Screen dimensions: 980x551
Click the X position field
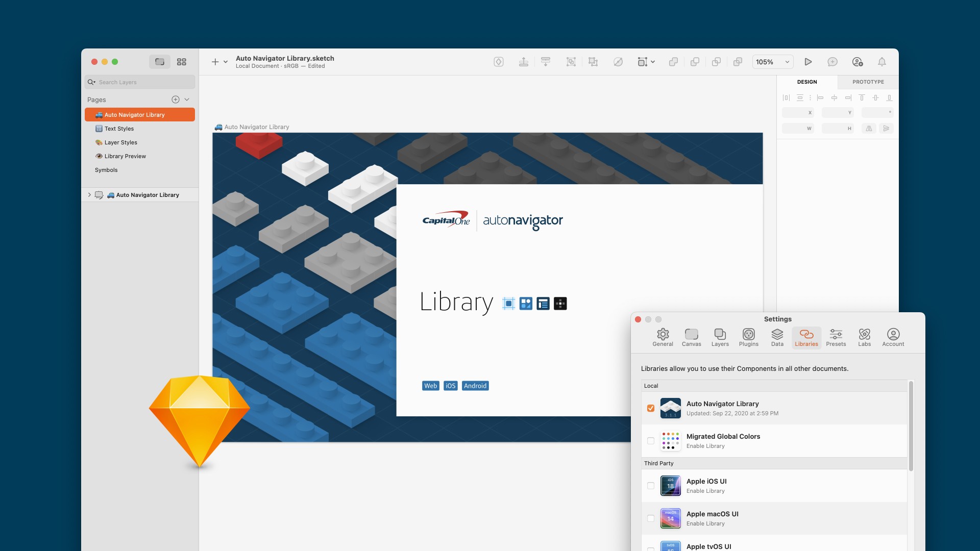798,112
